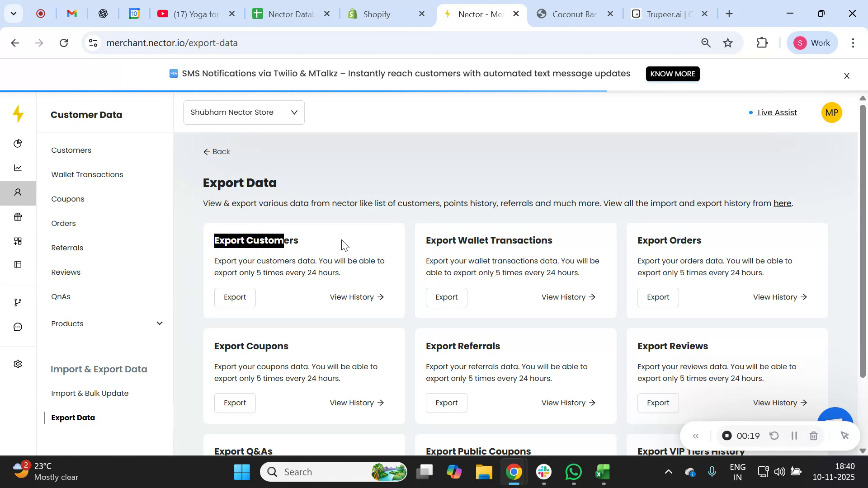This screenshot has width=868, height=488.
Task: Open the pie chart dashboard icon in sidebar
Action: [18, 144]
